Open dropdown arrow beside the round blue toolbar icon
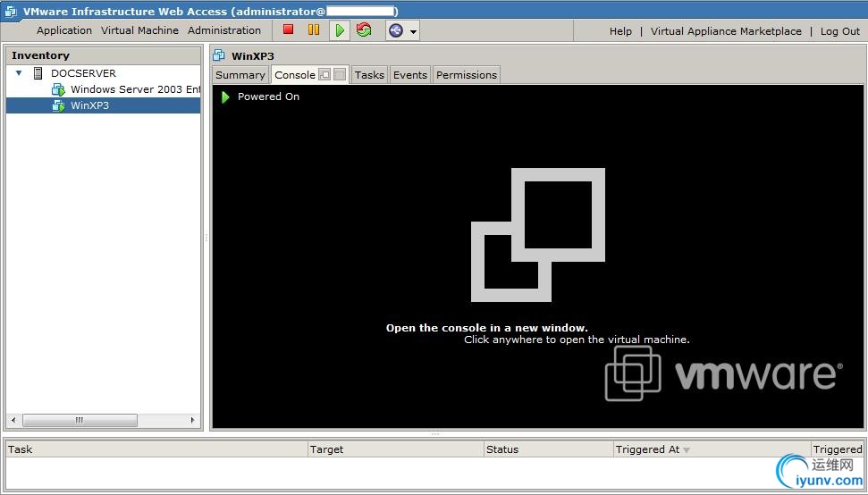Viewport: 868px width, 495px height. [413, 31]
